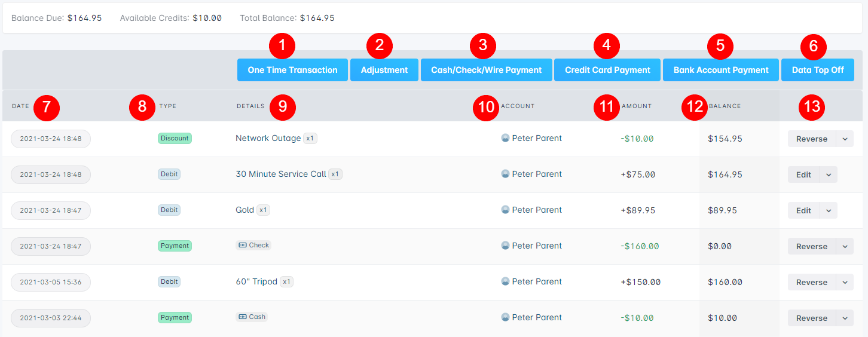Click date pill 2021-03-03 22:44

51,318
